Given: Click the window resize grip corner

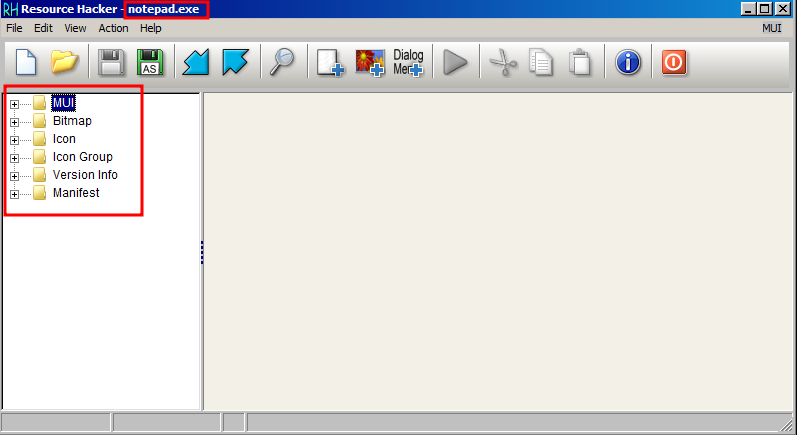Looking at the screenshot, I should tap(787, 425).
